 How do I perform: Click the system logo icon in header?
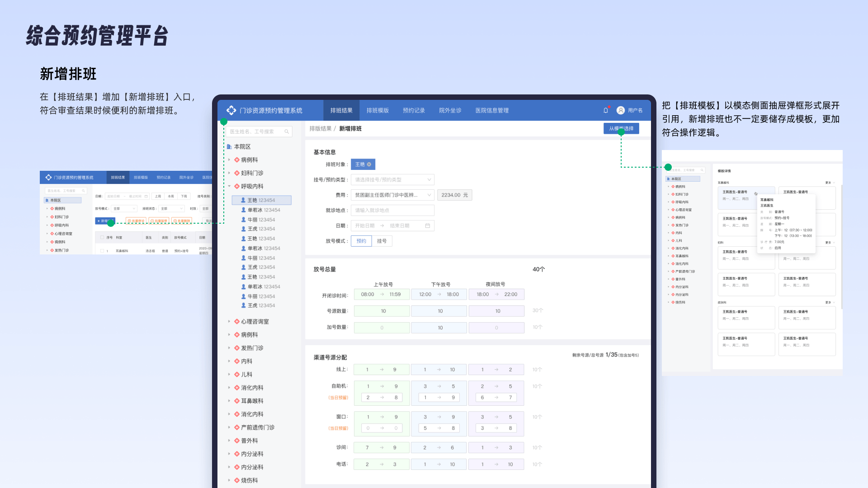tap(231, 110)
